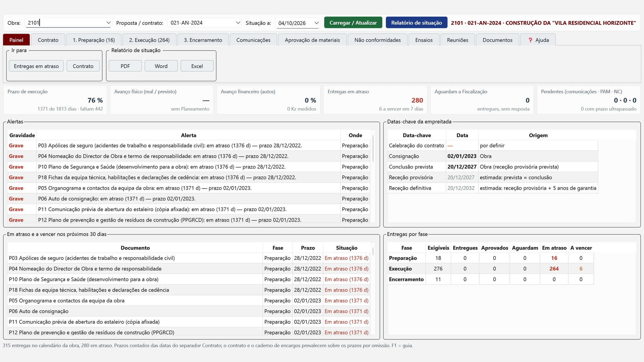The width and height of the screenshot is (644, 362).
Task: Open the 1. Preparação (16) tab
Action: pyautogui.click(x=94, y=40)
